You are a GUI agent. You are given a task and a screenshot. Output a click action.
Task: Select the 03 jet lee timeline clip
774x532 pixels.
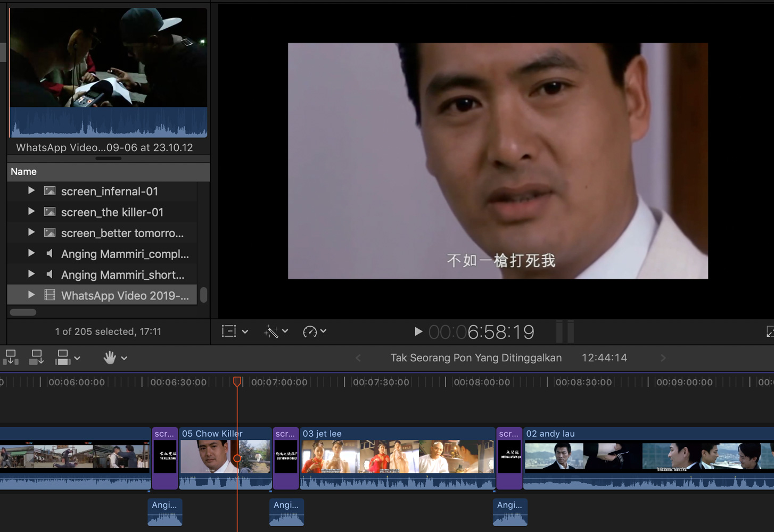point(397,456)
